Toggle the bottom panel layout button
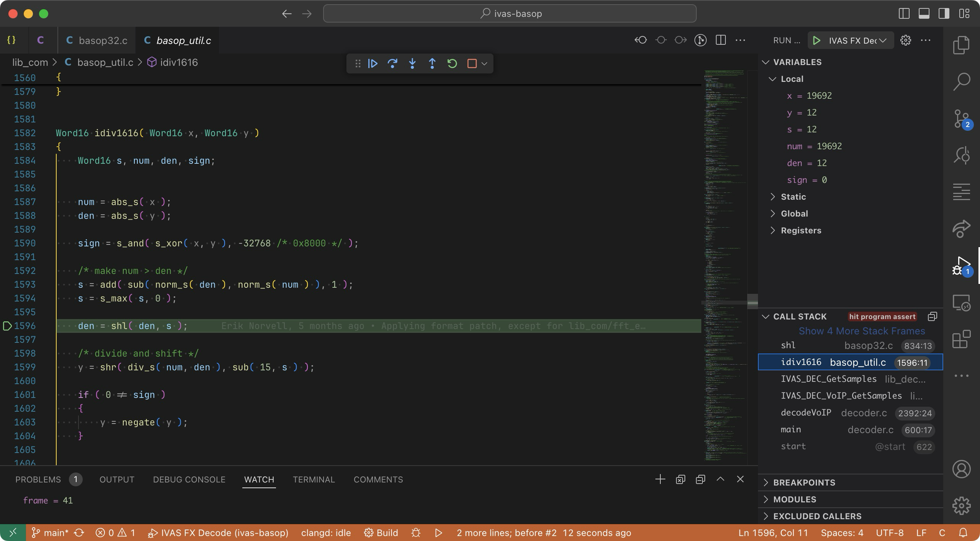The height and width of the screenshot is (541, 980). click(x=924, y=14)
